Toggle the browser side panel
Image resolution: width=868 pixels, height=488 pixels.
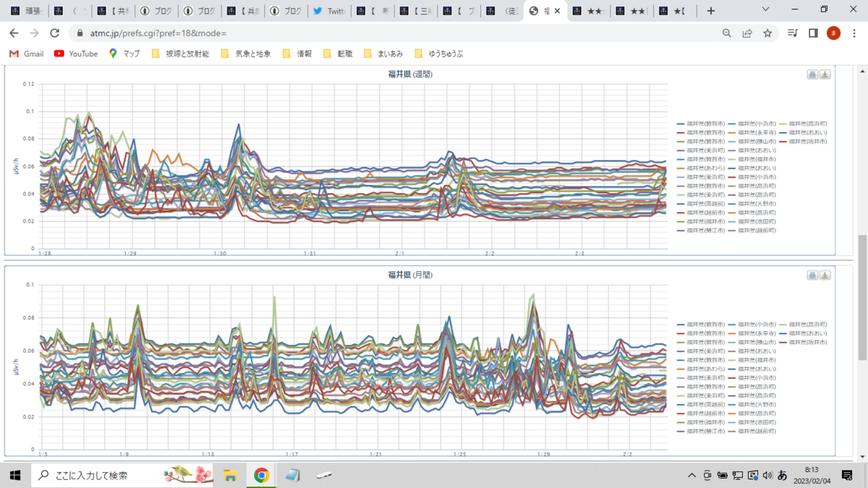click(813, 33)
